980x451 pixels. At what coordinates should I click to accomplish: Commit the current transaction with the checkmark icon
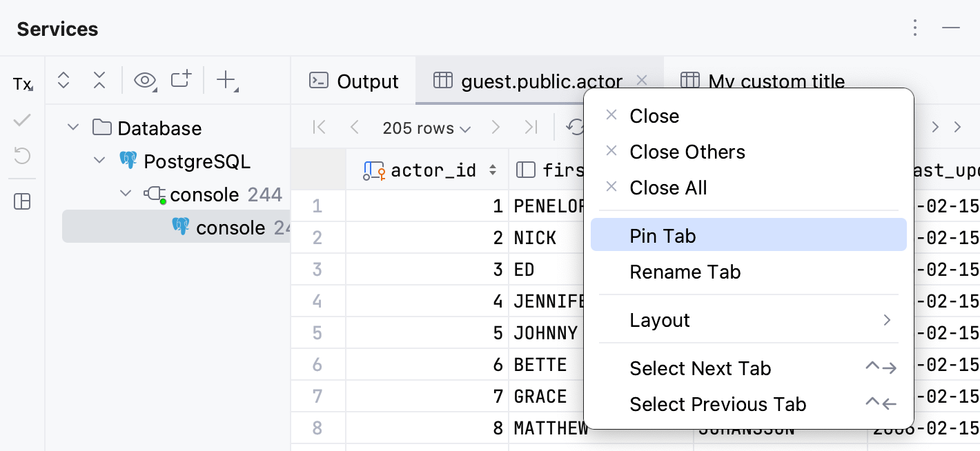pyautogui.click(x=21, y=120)
